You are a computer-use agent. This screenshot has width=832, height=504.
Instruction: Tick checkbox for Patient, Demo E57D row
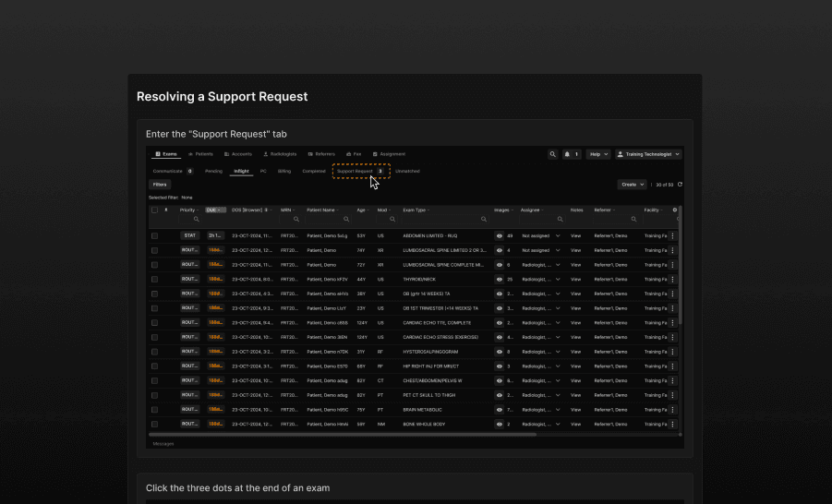tap(154, 366)
